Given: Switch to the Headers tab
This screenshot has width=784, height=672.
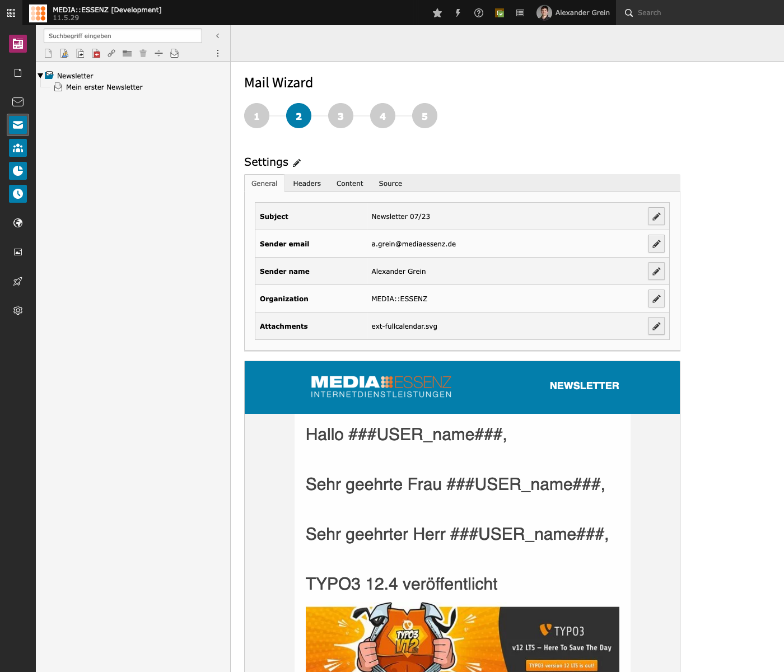Looking at the screenshot, I should 307,183.
